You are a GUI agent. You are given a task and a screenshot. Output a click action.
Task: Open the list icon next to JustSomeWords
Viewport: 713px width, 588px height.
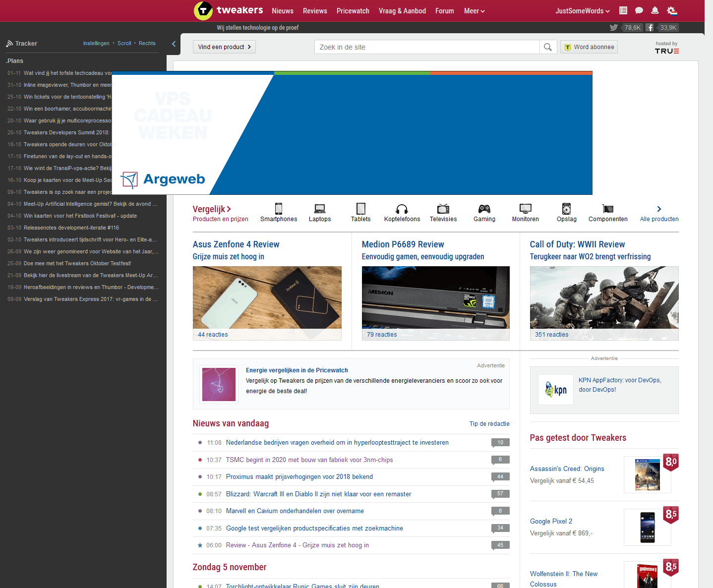pos(623,10)
